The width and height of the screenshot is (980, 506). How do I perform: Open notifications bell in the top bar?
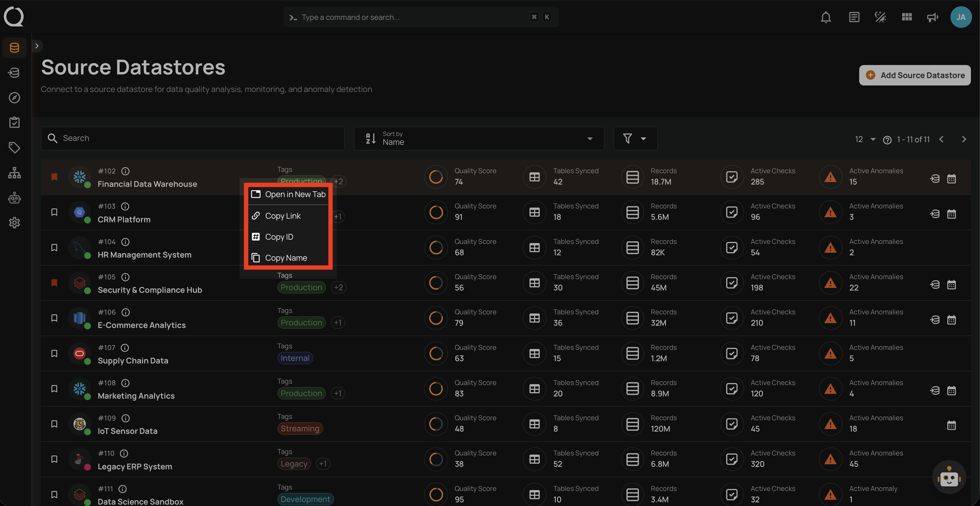826,17
